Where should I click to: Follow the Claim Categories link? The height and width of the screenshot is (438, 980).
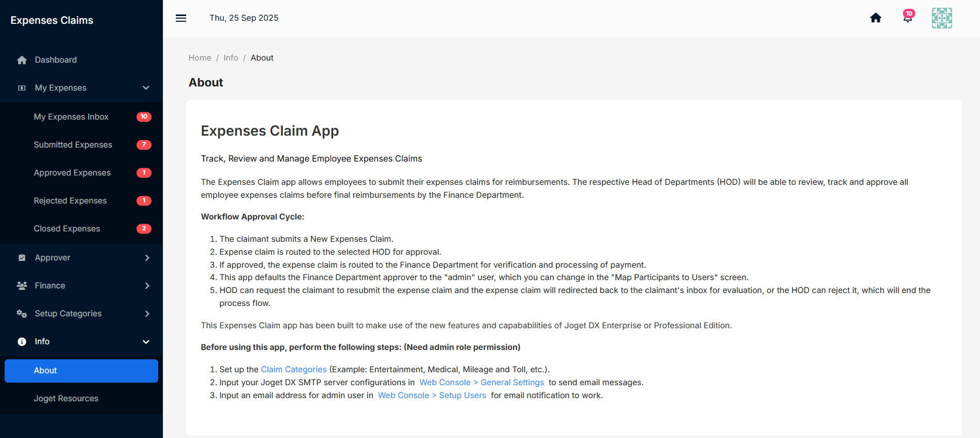click(294, 370)
